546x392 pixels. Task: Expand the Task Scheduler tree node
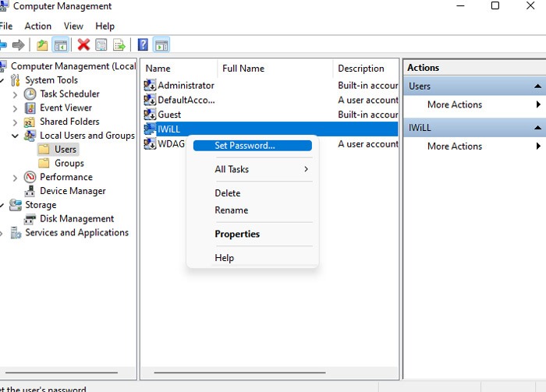pos(15,94)
